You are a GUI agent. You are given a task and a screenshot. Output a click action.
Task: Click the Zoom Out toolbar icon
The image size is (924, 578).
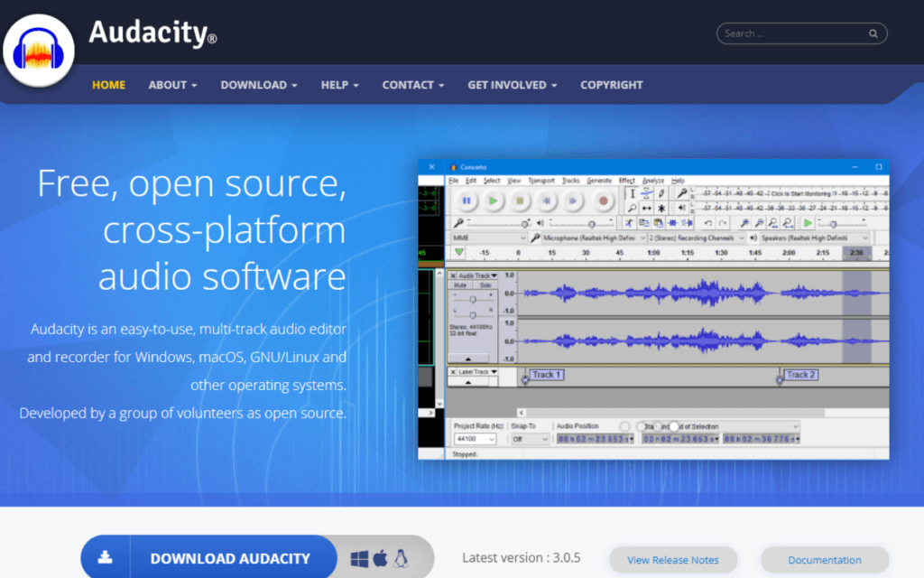click(x=759, y=223)
